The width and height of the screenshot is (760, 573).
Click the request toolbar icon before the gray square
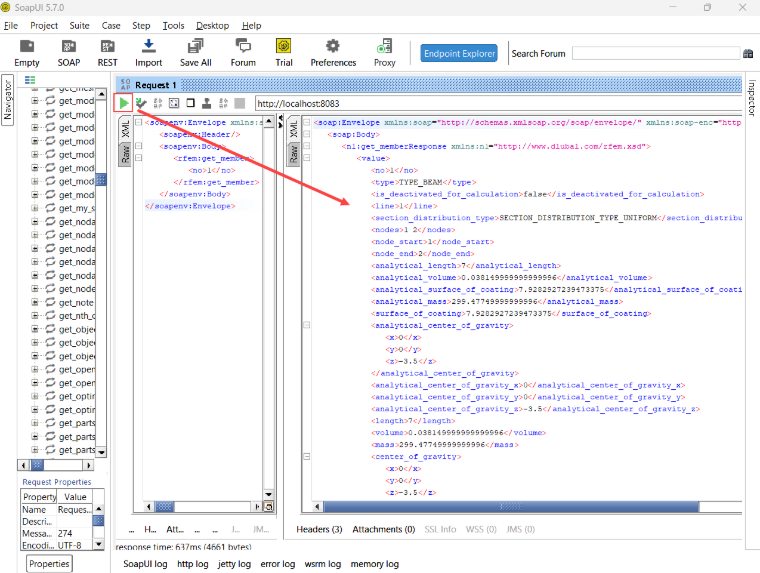(223, 103)
